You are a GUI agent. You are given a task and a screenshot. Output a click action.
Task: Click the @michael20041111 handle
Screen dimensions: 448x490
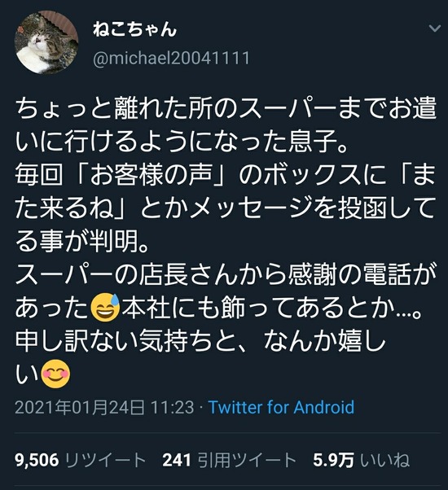click(171, 58)
